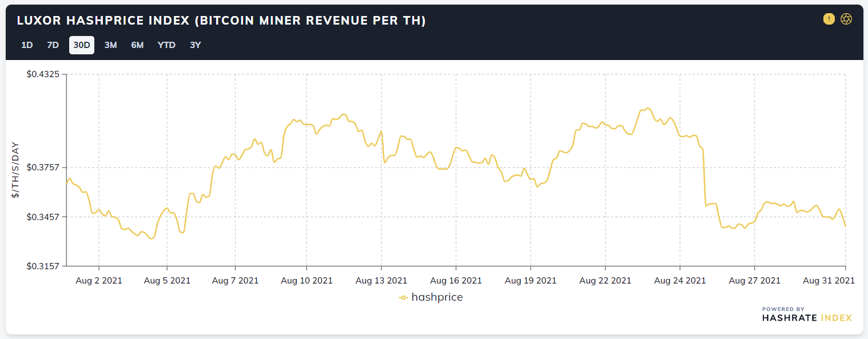Click the Aug 19 2021 date label
The image size is (868, 339).
[x=531, y=281]
